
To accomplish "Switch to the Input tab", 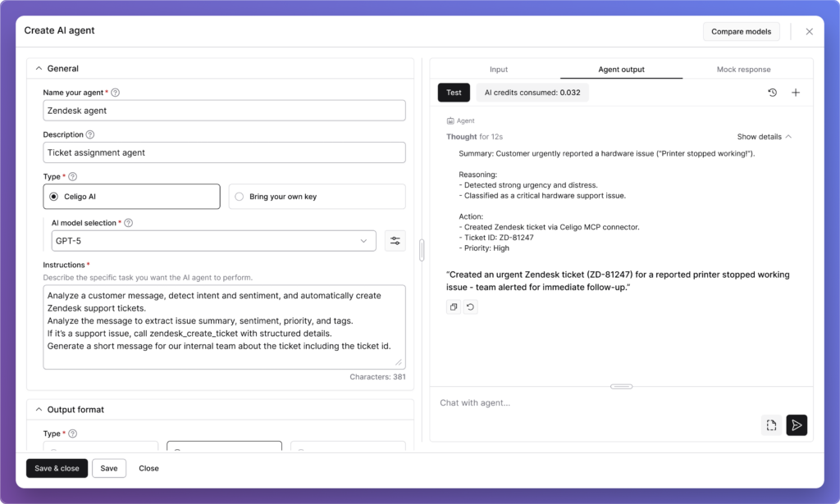I will click(x=499, y=70).
